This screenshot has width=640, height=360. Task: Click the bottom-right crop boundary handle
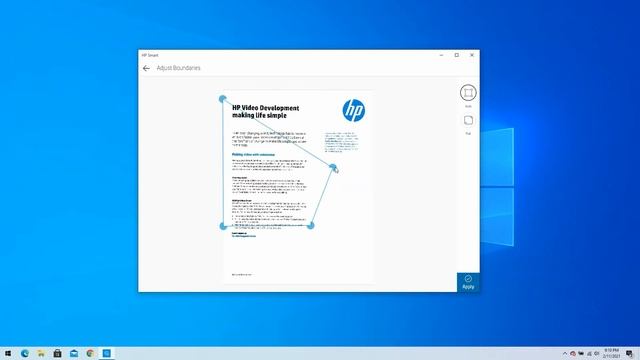[x=311, y=225]
